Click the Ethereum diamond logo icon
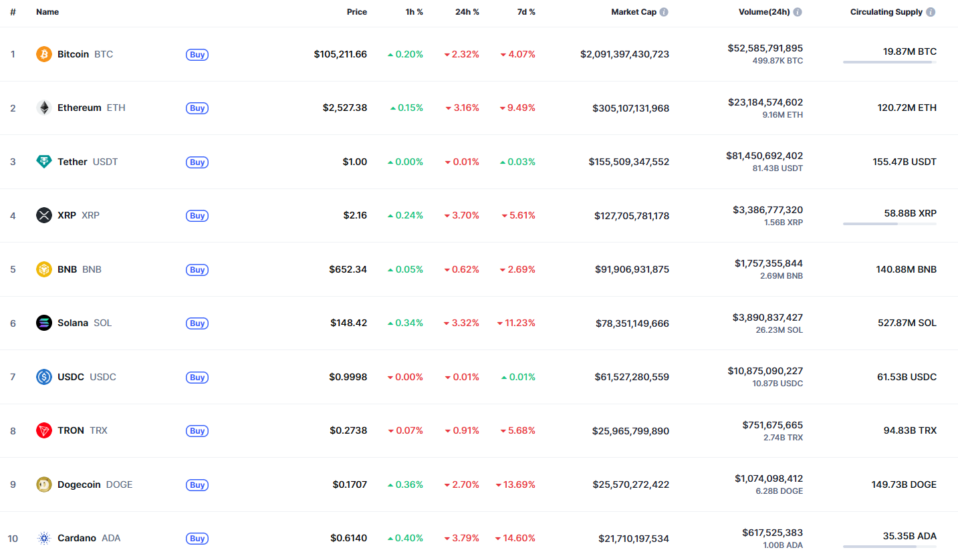This screenshot has width=958, height=560. click(44, 108)
